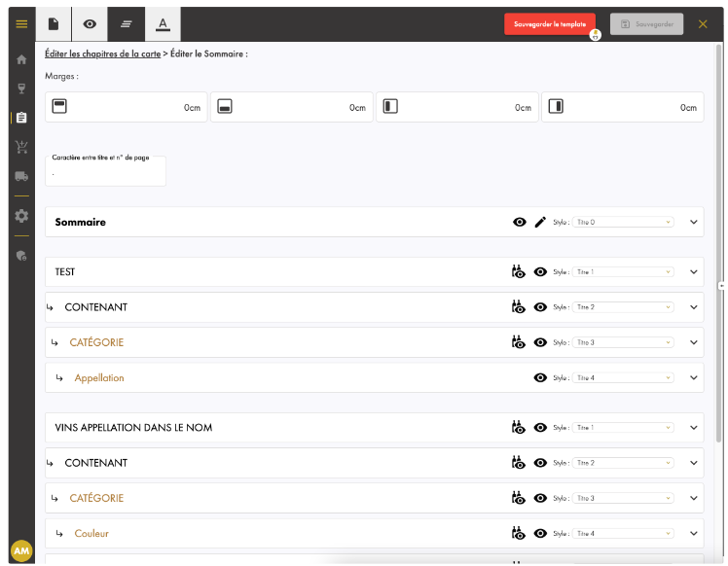Click bottles-eye icon on the TEST row
This screenshot has height=566, width=728.
[518, 272]
